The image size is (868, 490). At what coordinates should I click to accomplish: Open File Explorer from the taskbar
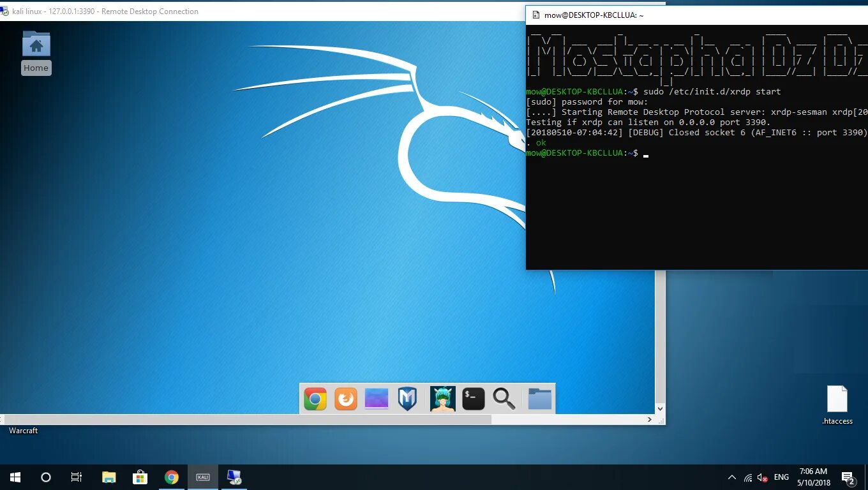coord(109,477)
